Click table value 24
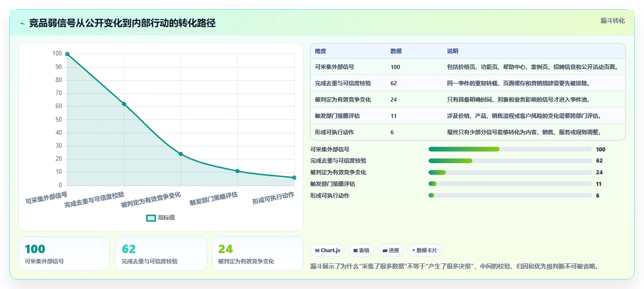The width and height of the screenshot is (644, 289). pyautogui.click(x=394, y=100)
